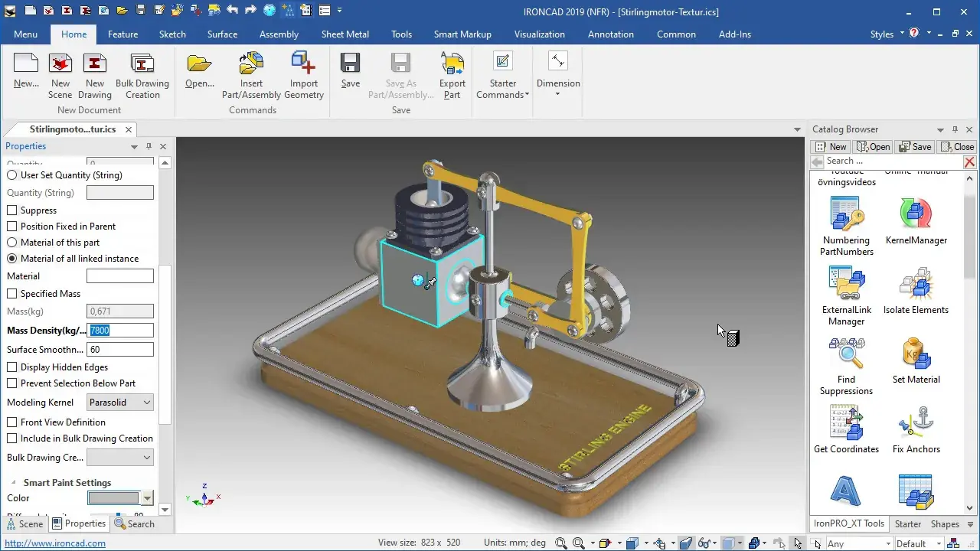Switch to the Sheet Metal ribbon tab
The height and width of the screenshot is (551, 980).
(345, 34)
